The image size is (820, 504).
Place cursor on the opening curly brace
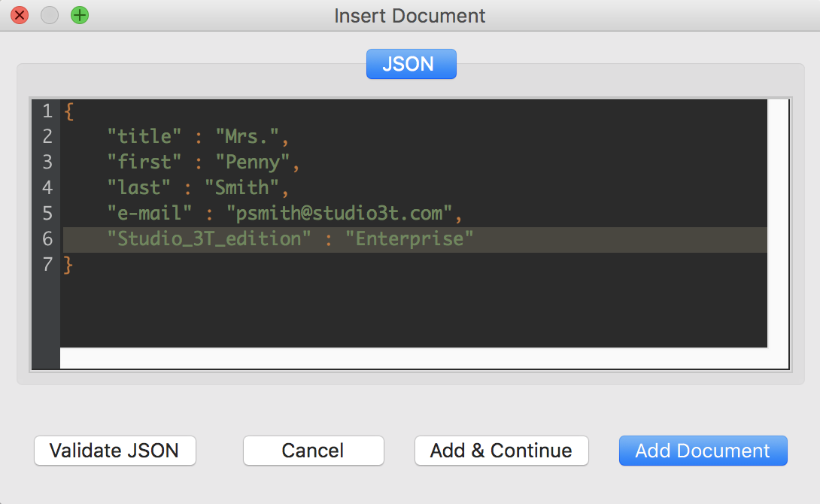[69, 111]
